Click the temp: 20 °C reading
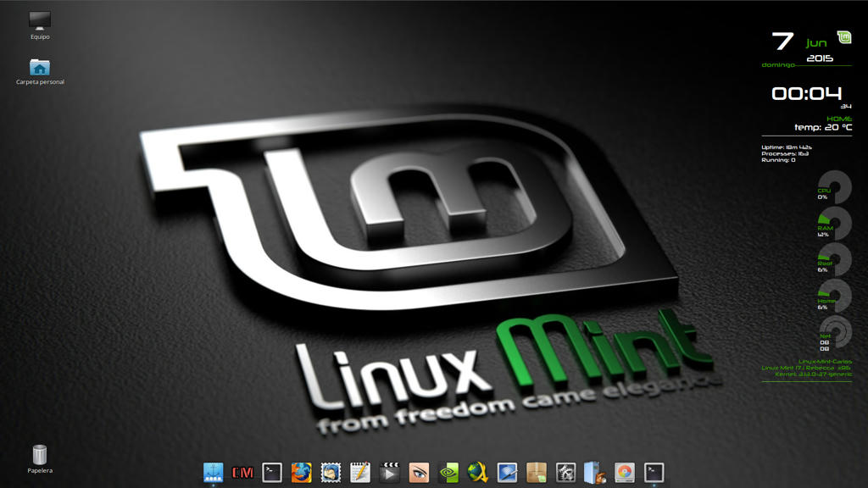The height and width of the screenshot is (488, 868). pos(823,127)
